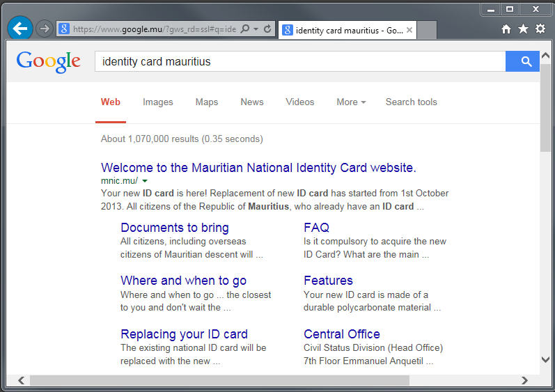Image resolution: width=555 pixels, height=392 pixels.
Task: Click the horizontal scrollbar thumb
Action: (219, 380)
